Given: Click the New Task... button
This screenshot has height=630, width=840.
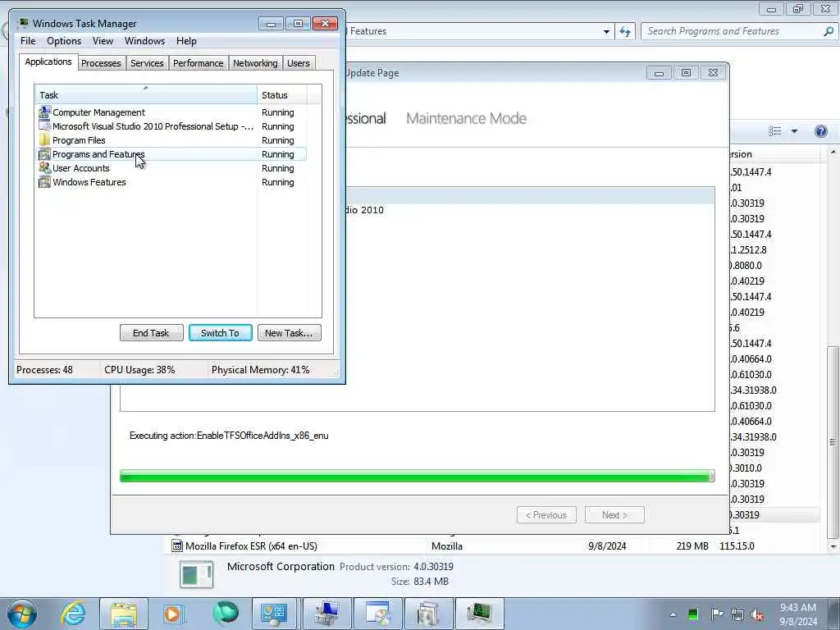Looking at the screenshot, I should tap(290, 333).
